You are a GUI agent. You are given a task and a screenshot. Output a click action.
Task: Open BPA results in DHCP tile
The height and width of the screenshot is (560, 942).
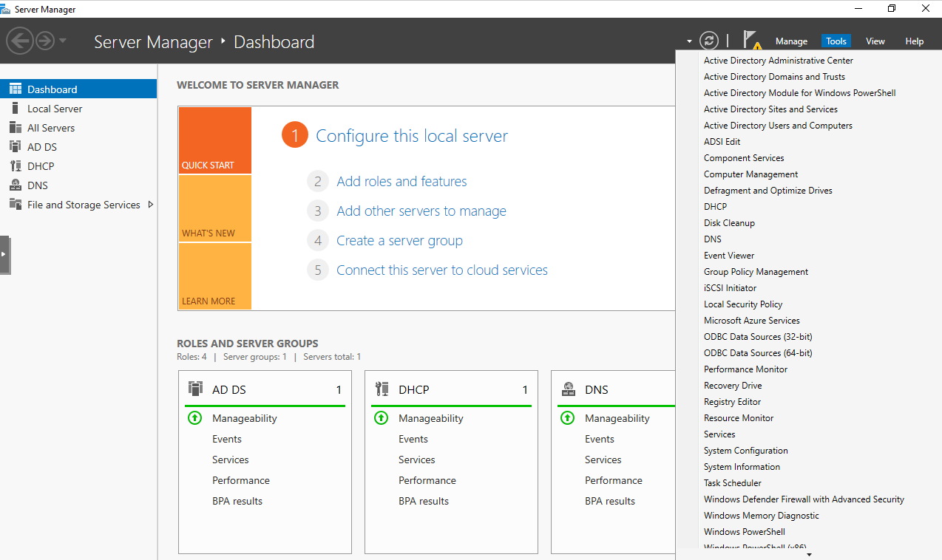(x=423, y=501)
